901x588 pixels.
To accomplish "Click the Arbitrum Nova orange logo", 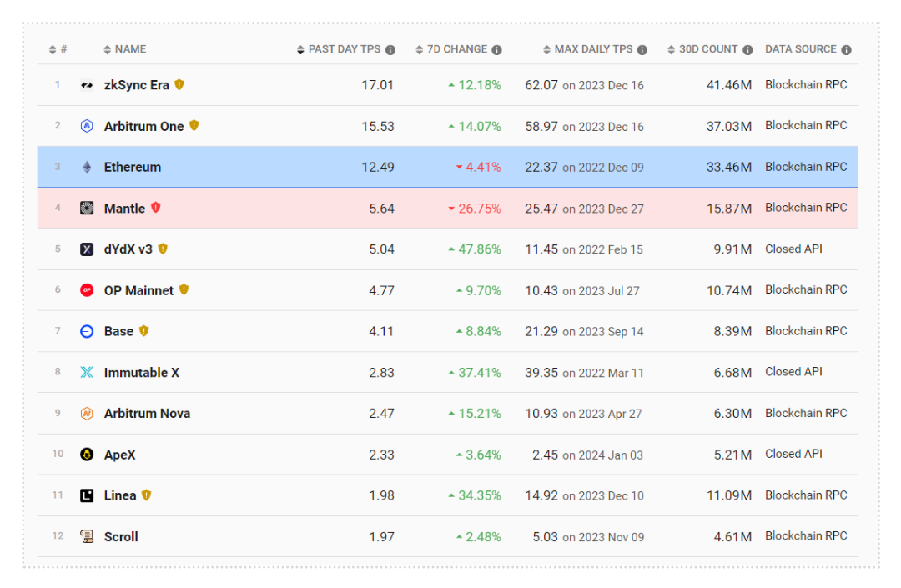I will click(x=87, y=414).
